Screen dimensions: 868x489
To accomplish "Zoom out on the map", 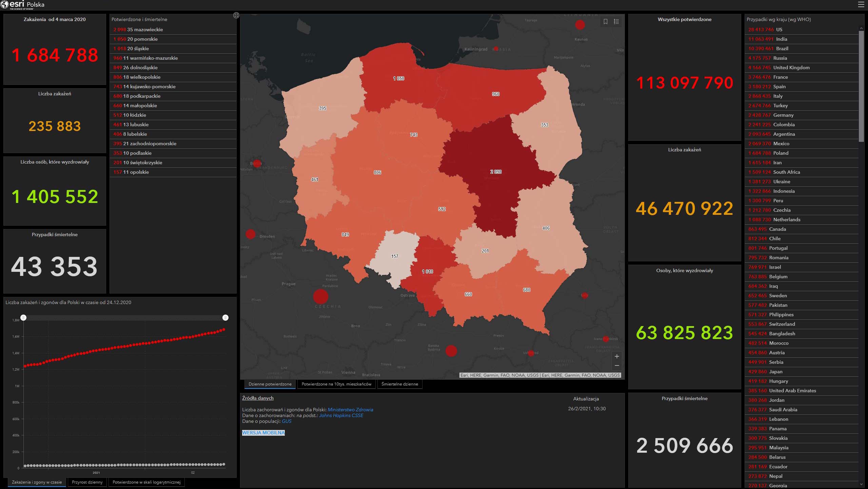I will click(x=617, y=365).
